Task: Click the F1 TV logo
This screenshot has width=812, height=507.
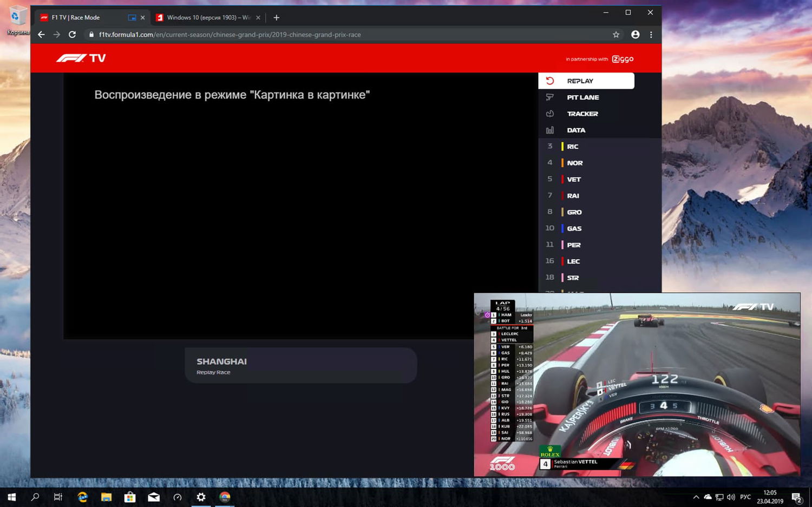Action: [81, 58]
